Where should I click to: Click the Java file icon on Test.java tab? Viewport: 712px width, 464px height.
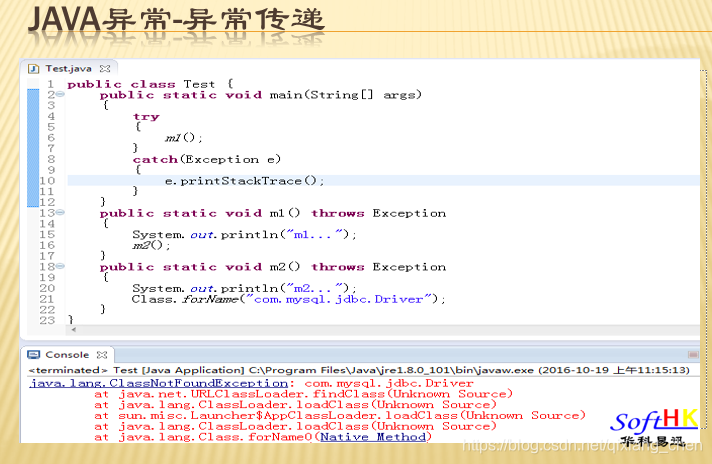[34, 69]
